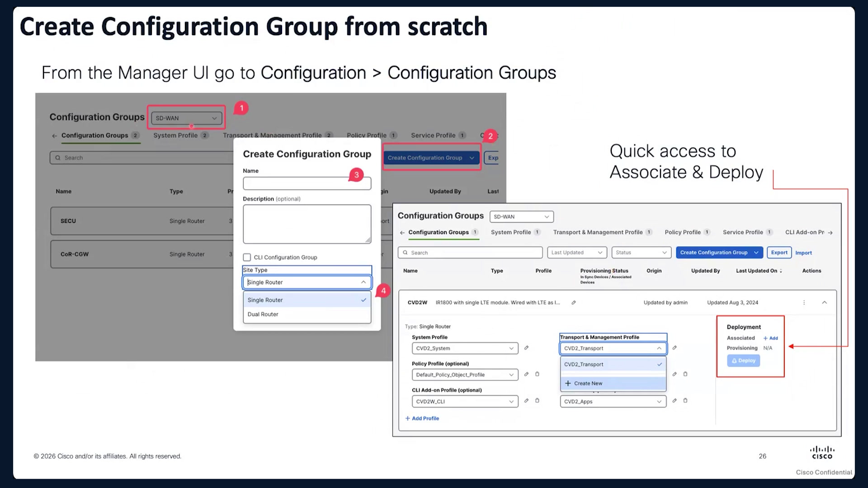Screen dimensions: 868x488
Task: Click the pencil icon beside CVD2_Apps
Action: pyautogui.click(x=675, y=401)
